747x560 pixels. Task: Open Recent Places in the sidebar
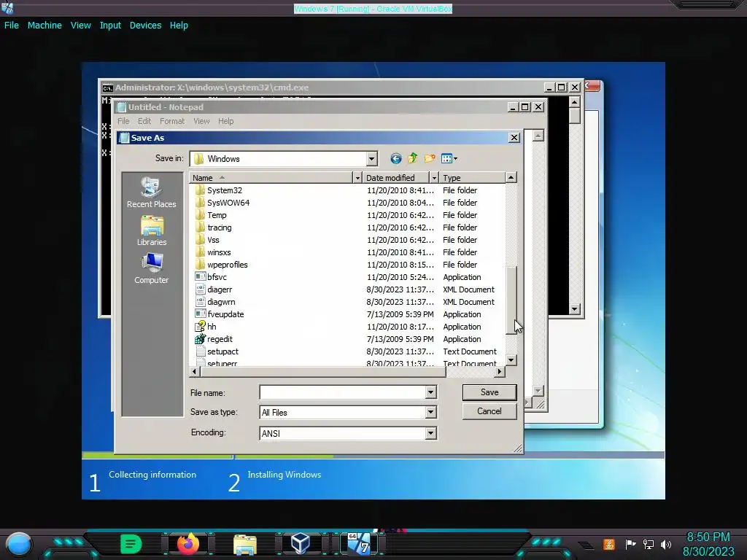click(x=152, y=192)
